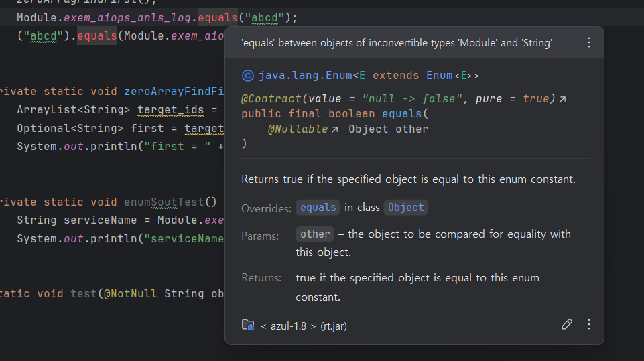Click the 'other' parameter tag in Params
The image size is (644, 361).
click(315, 234)
